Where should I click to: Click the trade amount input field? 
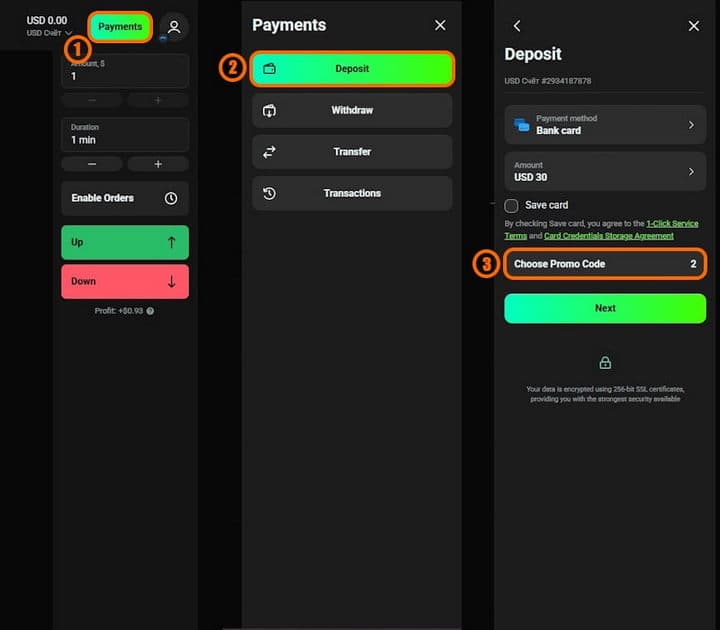125,71
